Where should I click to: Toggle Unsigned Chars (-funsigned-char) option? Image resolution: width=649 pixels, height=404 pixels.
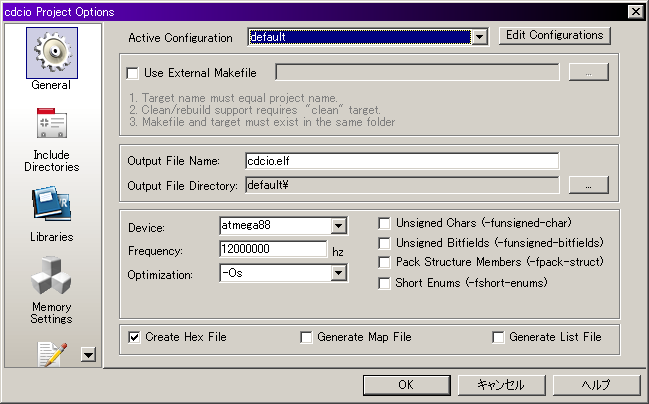coord(384,224)
